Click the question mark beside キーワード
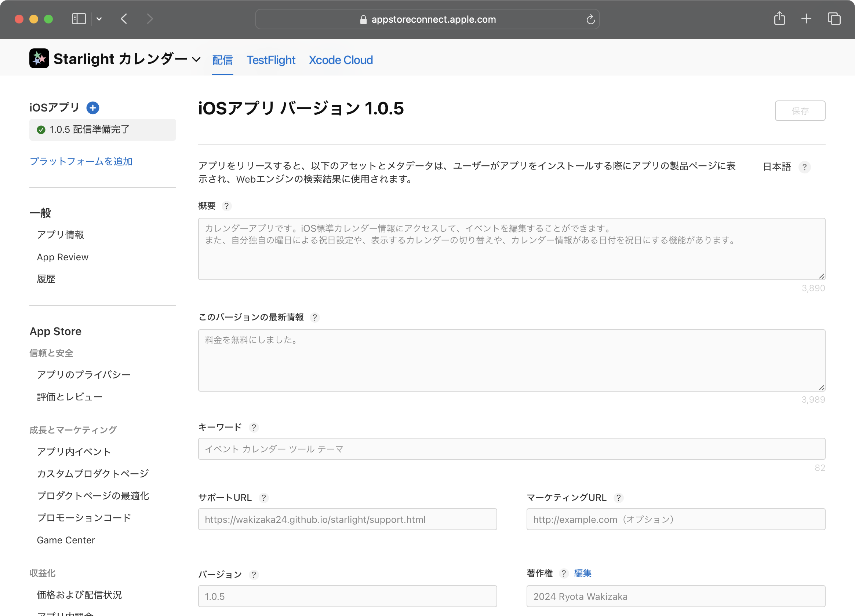 254,428
